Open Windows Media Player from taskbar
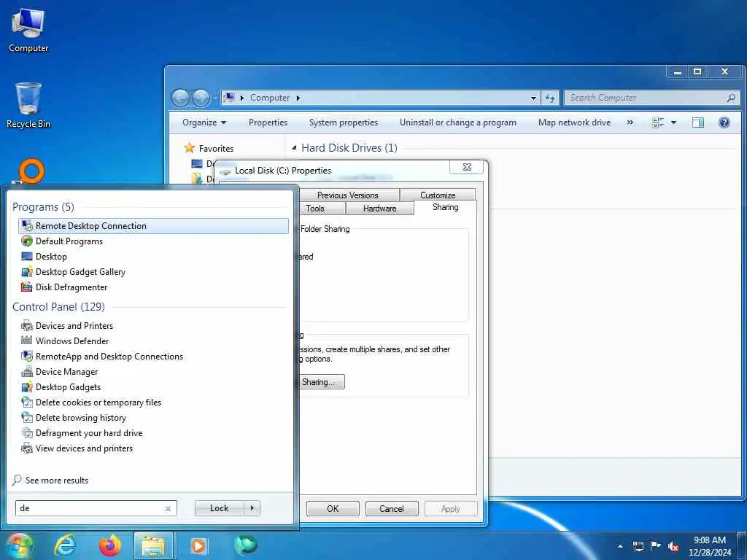 click(198, 545)
